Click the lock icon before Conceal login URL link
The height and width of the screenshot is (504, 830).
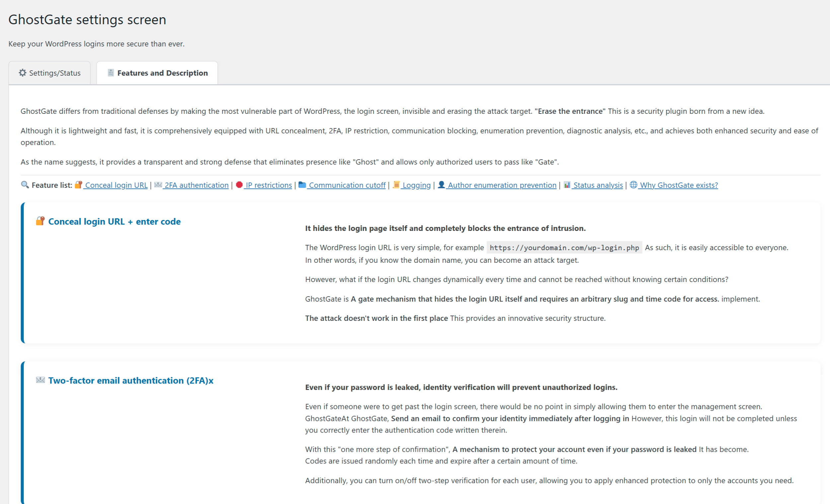click(x=78, y=185)
